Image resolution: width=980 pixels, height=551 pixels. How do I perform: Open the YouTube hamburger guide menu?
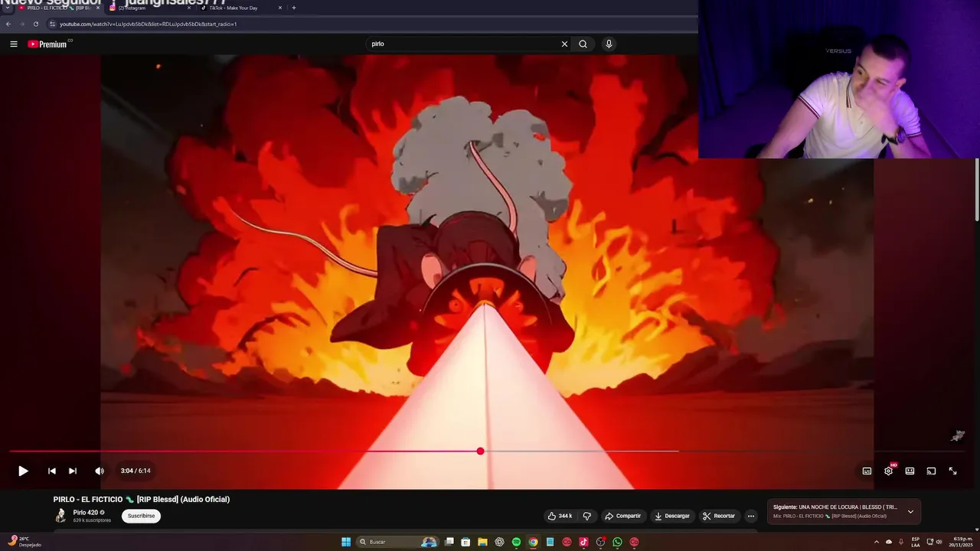pos(14,44)
